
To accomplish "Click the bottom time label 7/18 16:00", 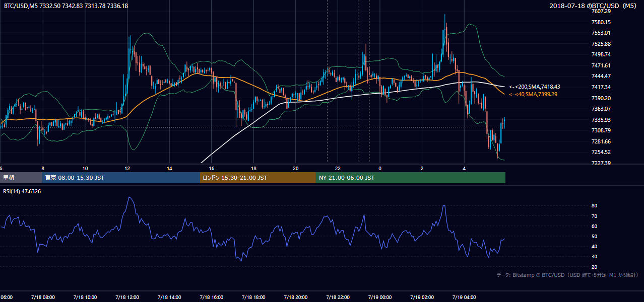I will coord(211,297).
